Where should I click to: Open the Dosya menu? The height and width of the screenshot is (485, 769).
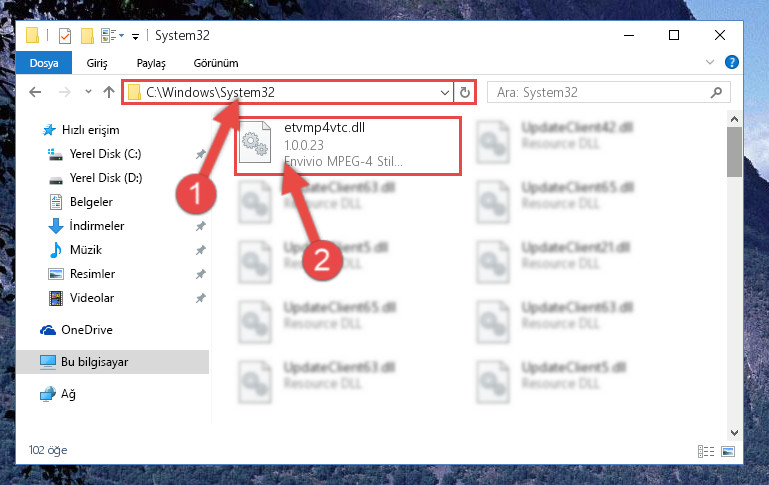(x=44, y=63)
